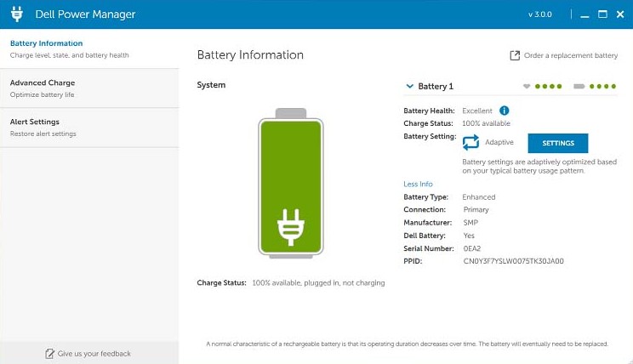Click the Adaptive battery setting arrows icon
633x364 pixels.
pos(471,142)
